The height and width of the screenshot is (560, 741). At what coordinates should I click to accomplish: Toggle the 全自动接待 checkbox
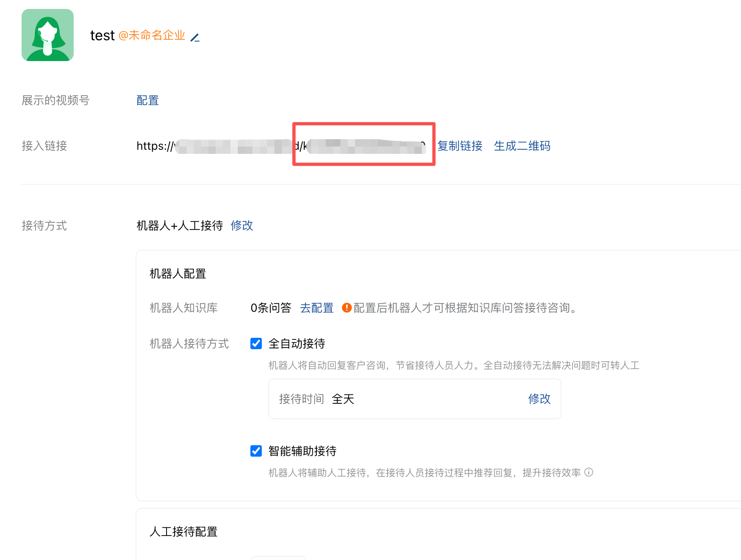point(256,343)
